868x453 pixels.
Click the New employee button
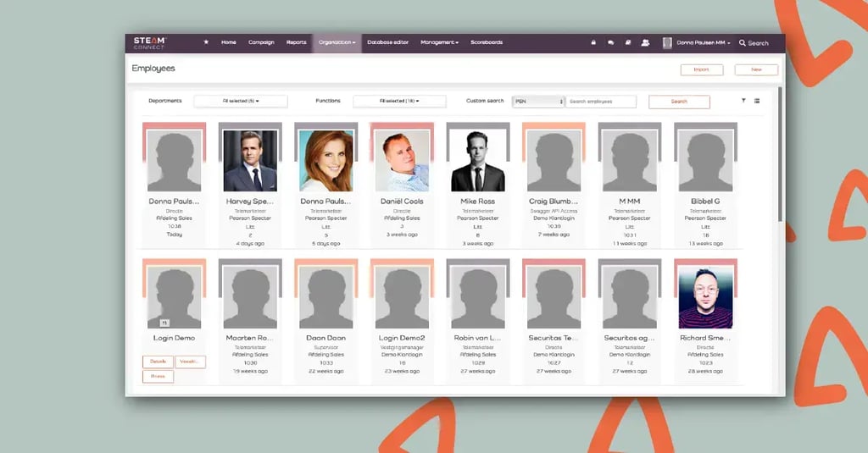pos(756,69)
